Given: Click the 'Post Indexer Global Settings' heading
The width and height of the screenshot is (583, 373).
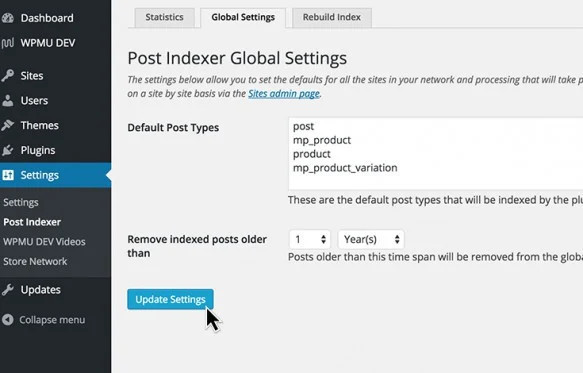Looking at the screenshot, I should (237, 58).
